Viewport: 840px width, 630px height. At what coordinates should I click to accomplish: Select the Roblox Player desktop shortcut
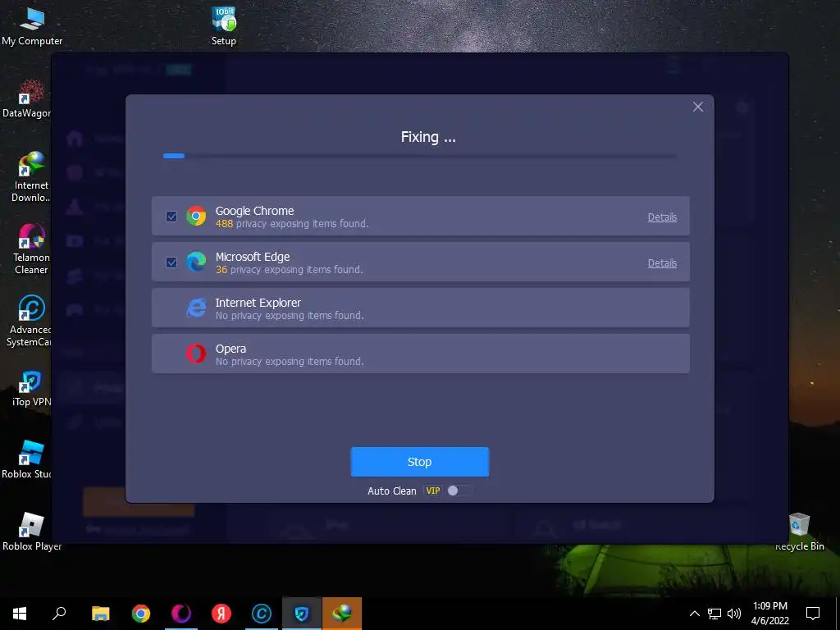click(x=32, y=532)
